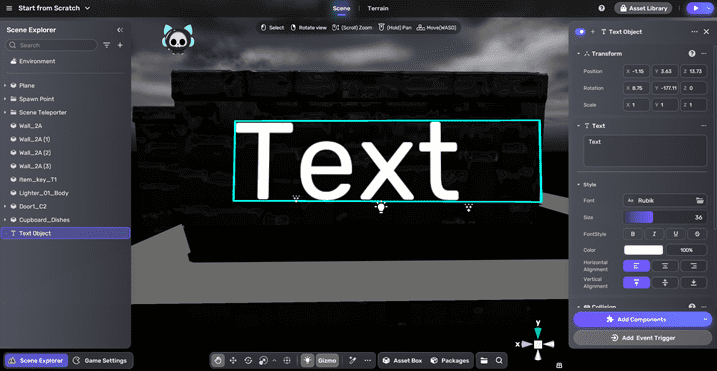Open Text section more options dots
The width and height of the screenshot is (717, 371).
point(704,126)
